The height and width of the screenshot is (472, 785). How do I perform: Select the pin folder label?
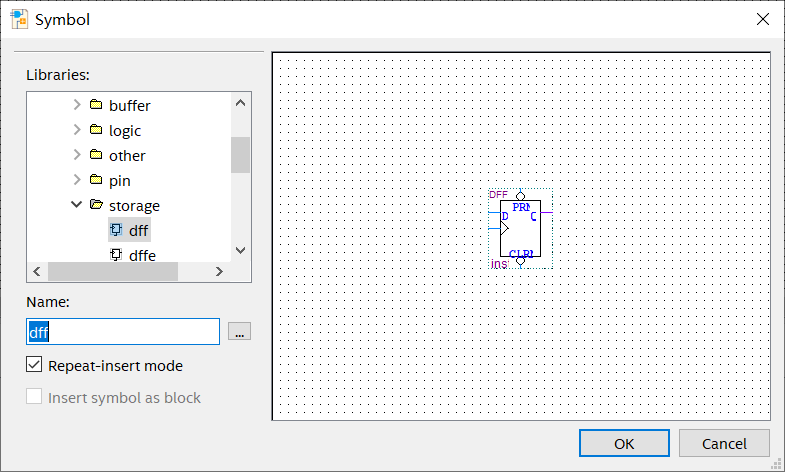(x=120, y=181)
